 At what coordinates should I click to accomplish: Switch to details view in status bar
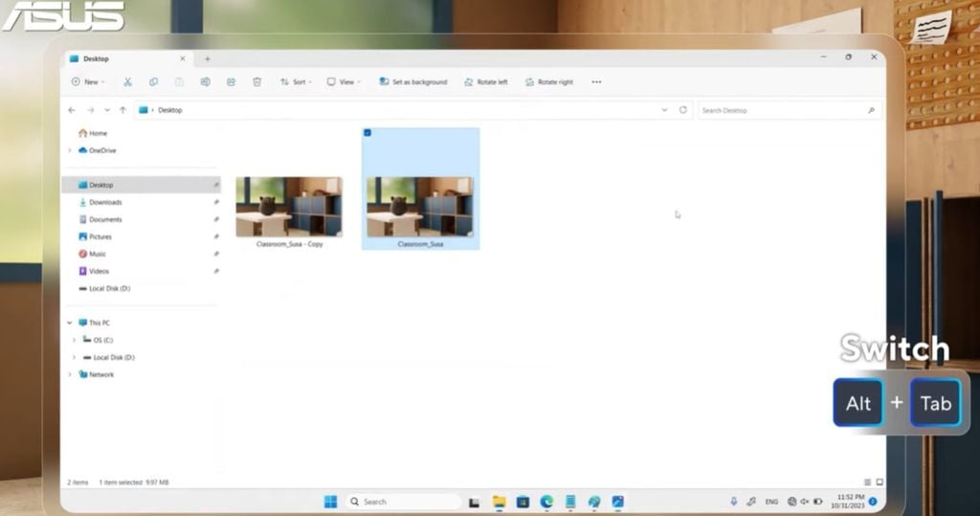(867, 482)
